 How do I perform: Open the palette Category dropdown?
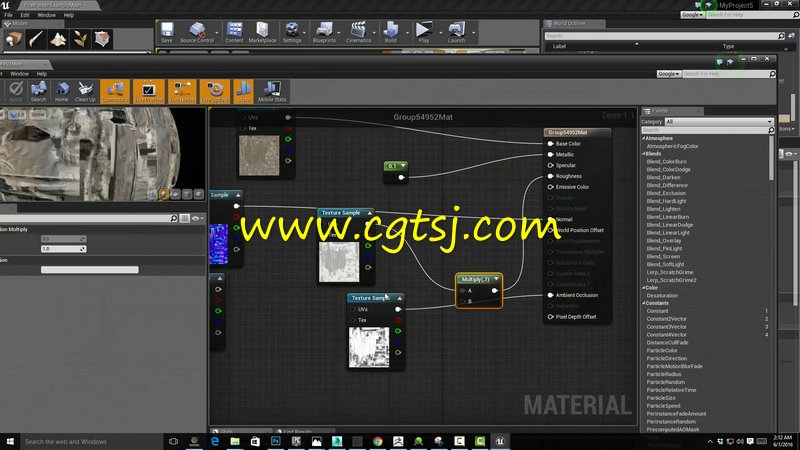click(719, 121)
